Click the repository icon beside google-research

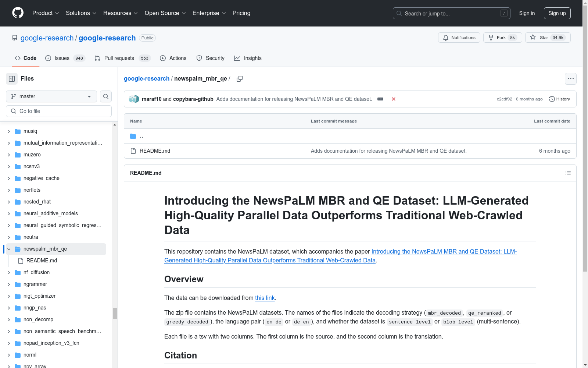tap(15, 38)
